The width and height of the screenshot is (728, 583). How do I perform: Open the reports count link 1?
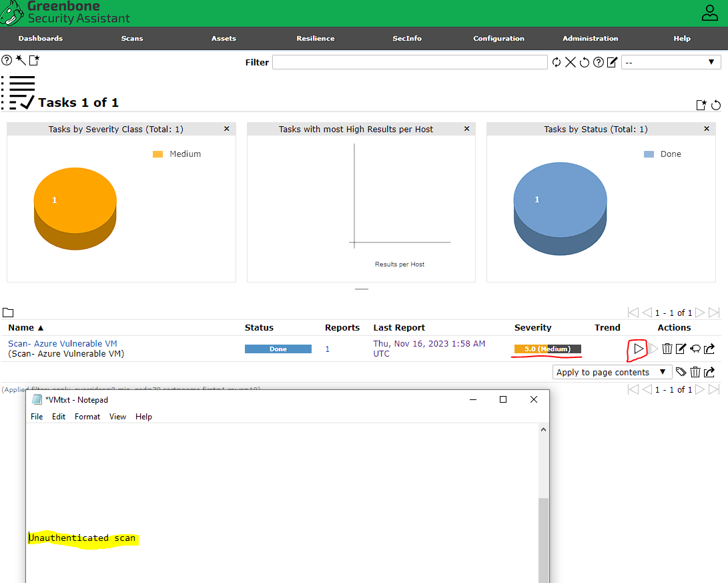tap(328, 349)
